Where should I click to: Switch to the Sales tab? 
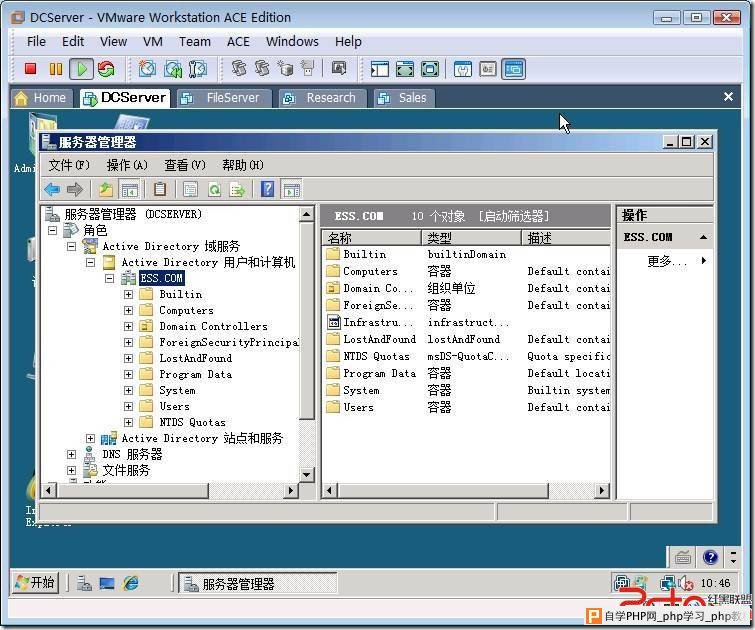[404, 98]
